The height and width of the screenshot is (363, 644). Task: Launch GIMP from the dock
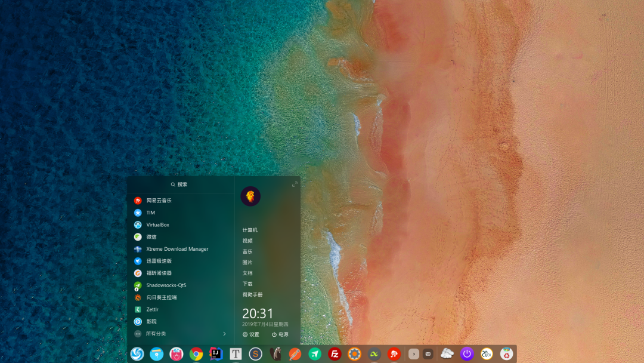click(275, 353)
